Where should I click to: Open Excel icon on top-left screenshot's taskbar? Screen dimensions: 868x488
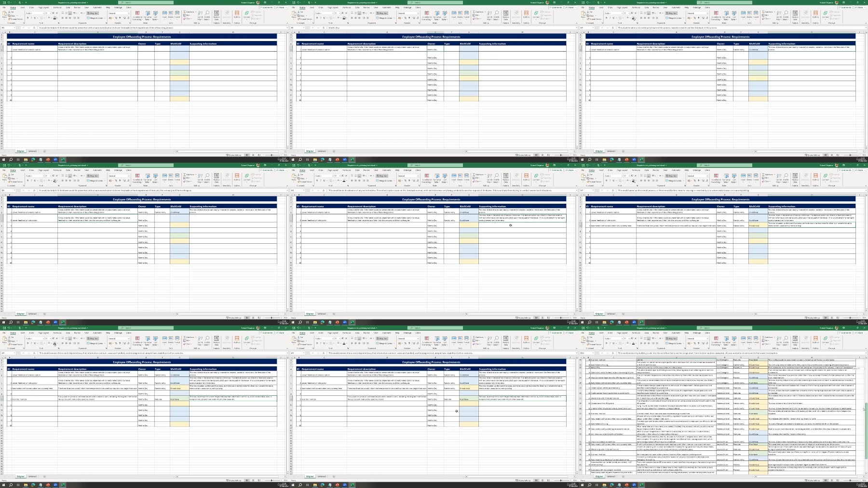[x=63, y=160]
